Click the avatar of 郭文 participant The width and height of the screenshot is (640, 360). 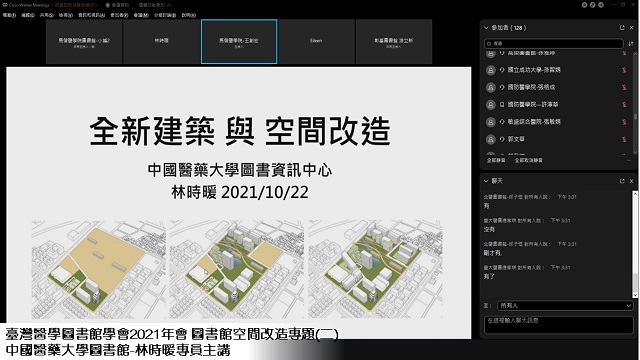coord(490,139)
